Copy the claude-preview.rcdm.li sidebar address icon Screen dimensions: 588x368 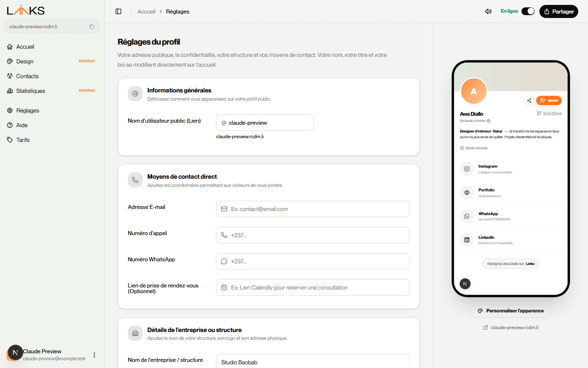[x=92, y=27]
